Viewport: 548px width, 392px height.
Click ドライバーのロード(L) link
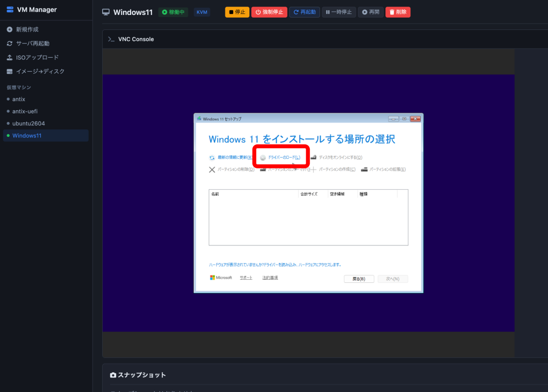284,158
